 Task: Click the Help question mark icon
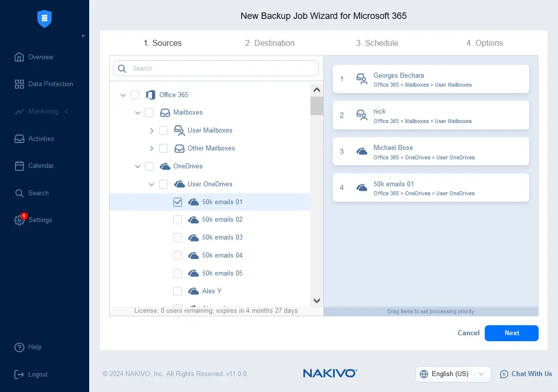(x=19, y=347)
